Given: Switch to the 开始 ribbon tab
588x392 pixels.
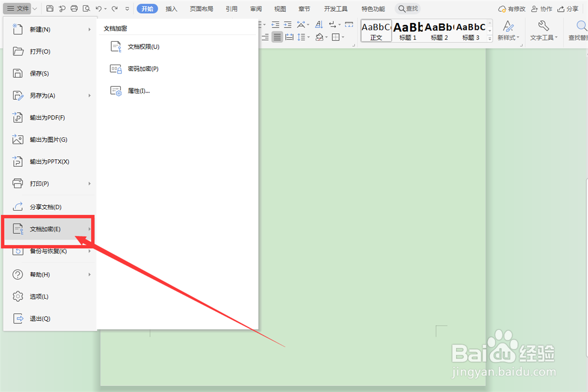Looking at the screenshot, I should [x=147, y=9].
